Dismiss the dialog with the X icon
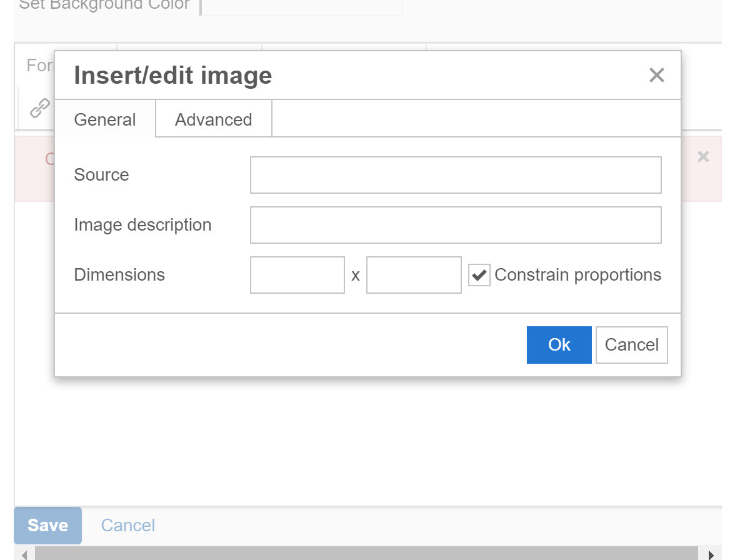 coord(656,75)
